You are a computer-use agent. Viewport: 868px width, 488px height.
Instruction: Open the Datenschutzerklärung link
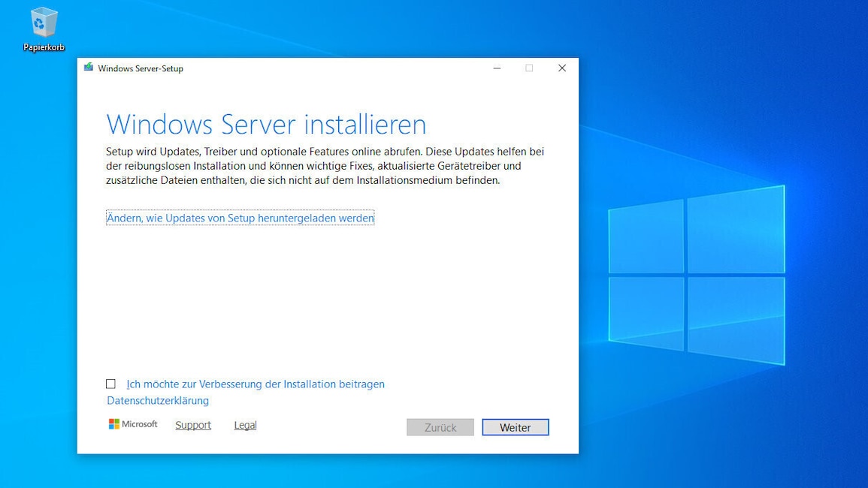pyautogui.click(x=158, y=401)
